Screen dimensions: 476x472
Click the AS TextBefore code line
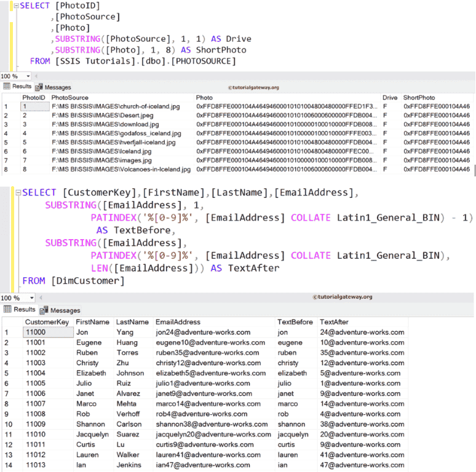(136, 230)
